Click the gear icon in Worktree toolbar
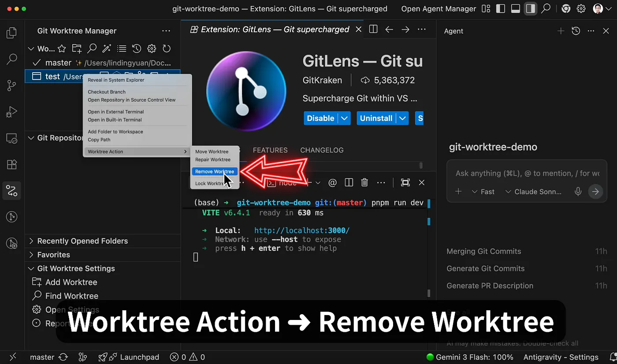 [152, 48]
